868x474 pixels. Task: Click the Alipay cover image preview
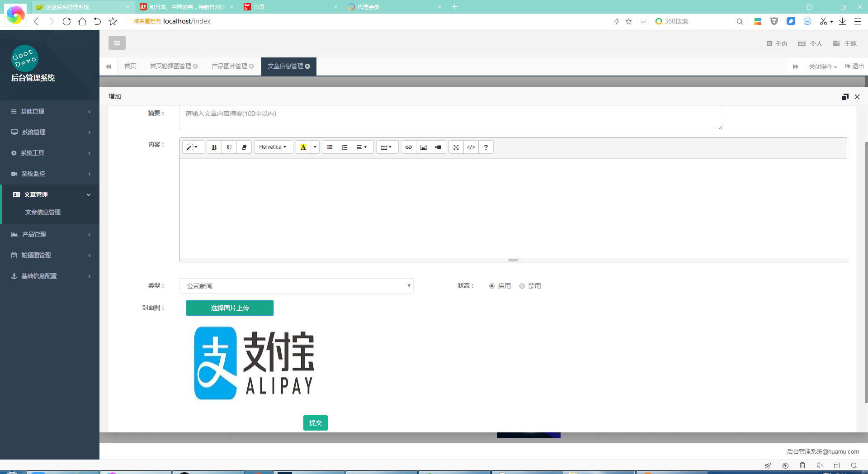[254, 363]
